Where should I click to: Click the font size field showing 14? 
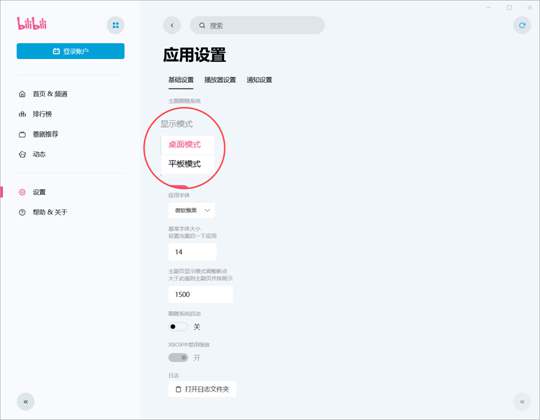(192, 252)
